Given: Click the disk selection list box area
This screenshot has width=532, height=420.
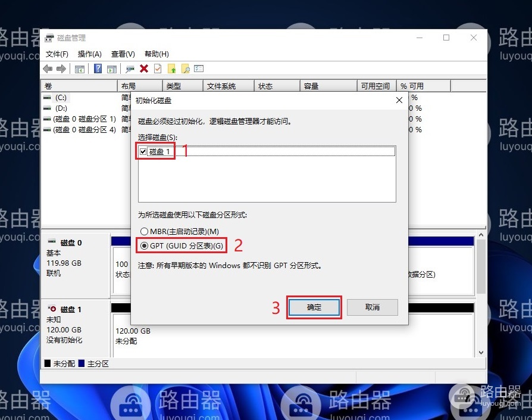Looking at the screenshot, I should tap(267, 174).
